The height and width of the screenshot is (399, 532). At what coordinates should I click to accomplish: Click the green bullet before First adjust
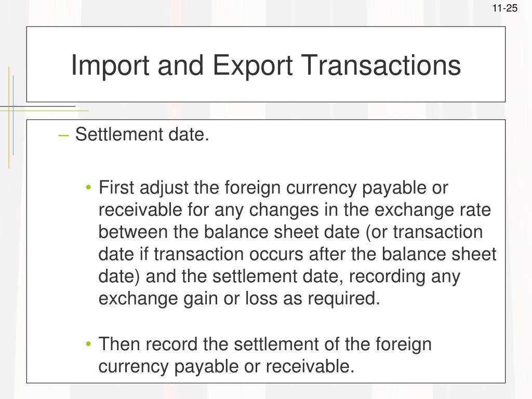[x=88, y=188]
